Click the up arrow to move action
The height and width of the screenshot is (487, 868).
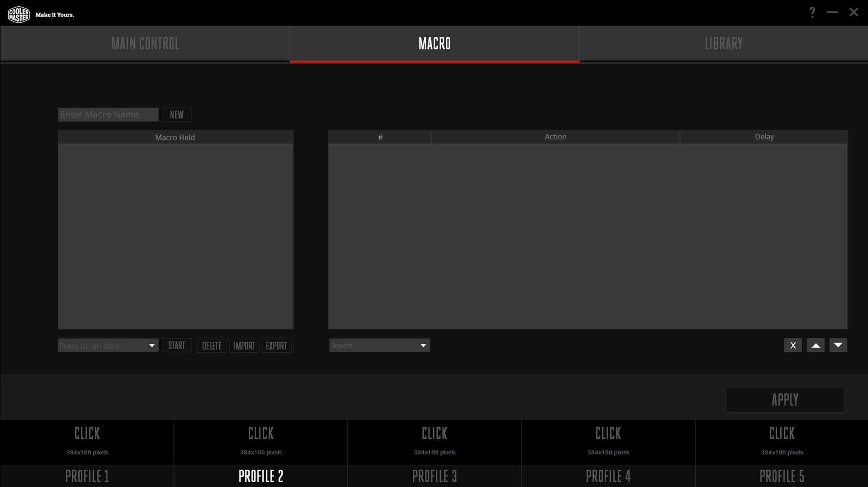click(x=815, y=345)
